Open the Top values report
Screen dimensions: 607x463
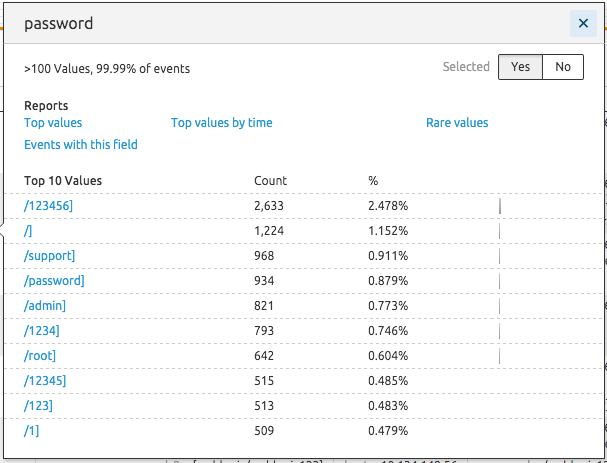tap(53, 123)
